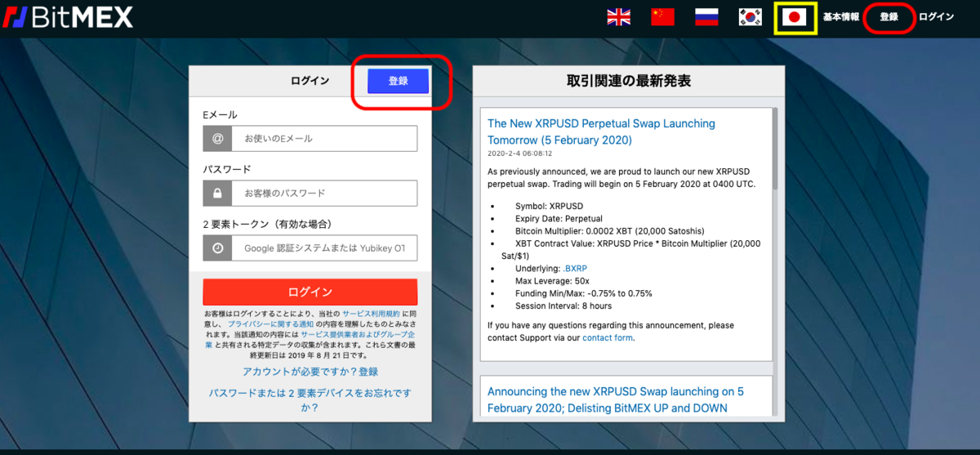Click the Symbol: XRPUSD bullet
This screenshot has height=455, width=980.
[x=549, y=206]
